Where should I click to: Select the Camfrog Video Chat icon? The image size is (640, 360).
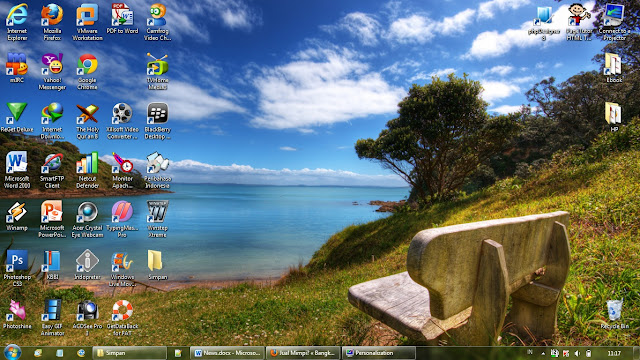(158, 22)
